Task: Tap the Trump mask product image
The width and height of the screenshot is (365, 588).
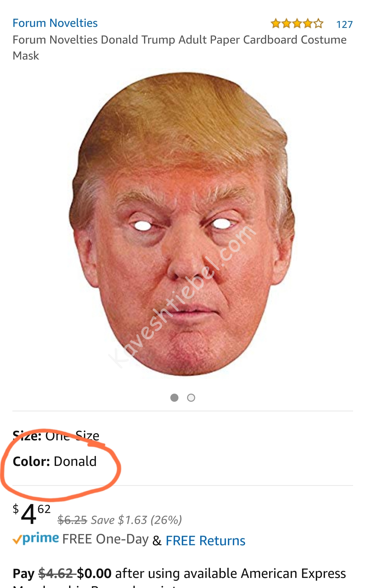Action: pos(182,224)
